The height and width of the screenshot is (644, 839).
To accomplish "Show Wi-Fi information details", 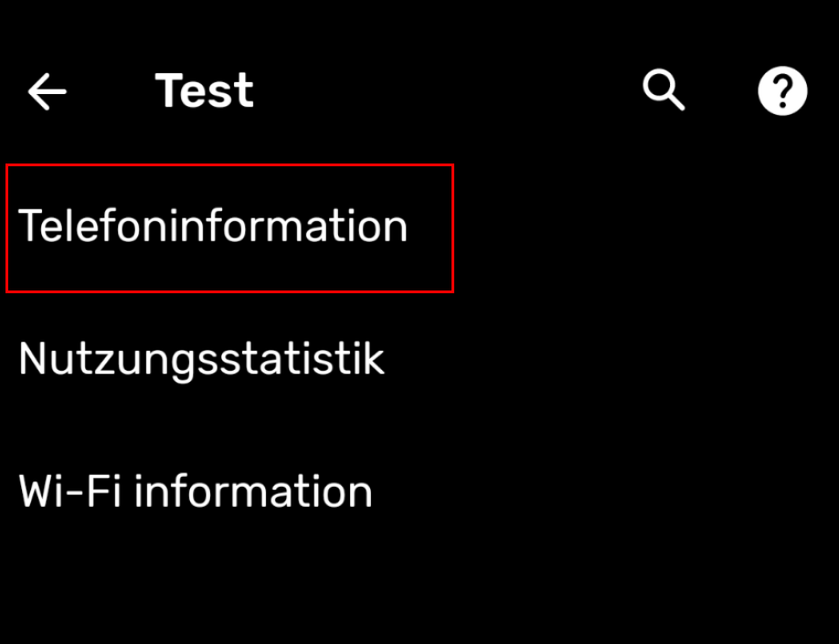I will (419, 491).
